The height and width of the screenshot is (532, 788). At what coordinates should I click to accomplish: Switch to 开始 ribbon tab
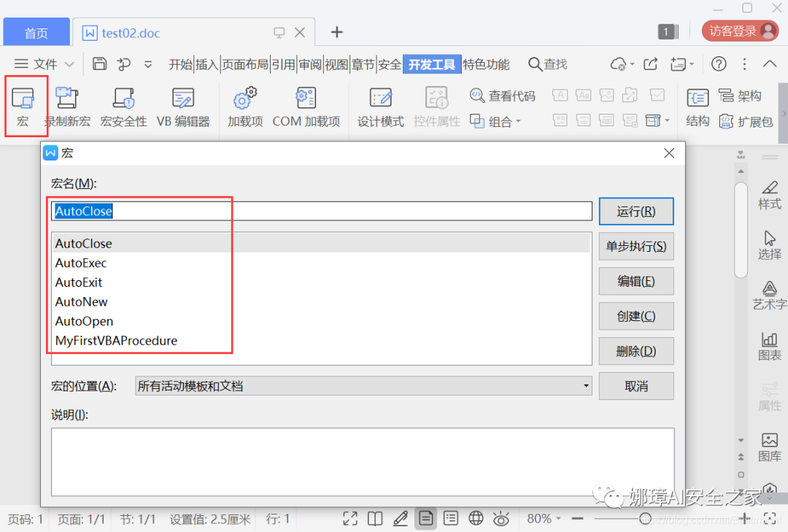click(x=180, y=64)
